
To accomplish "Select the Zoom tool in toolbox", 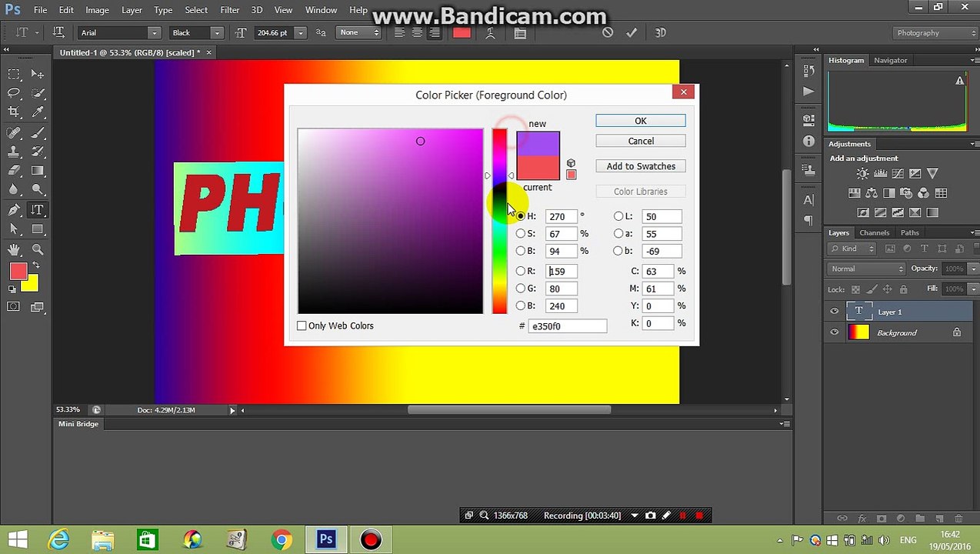I will coord(37,249).
